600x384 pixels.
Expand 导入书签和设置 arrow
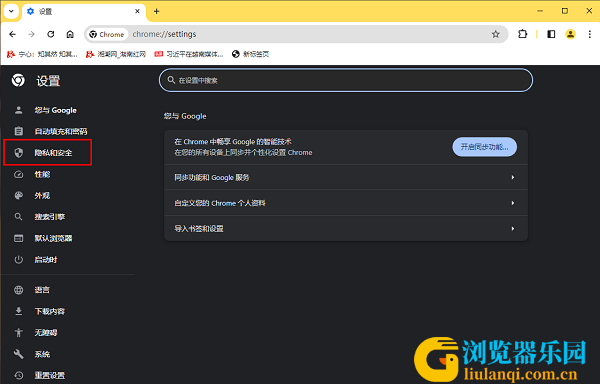[x=512, y=229]
